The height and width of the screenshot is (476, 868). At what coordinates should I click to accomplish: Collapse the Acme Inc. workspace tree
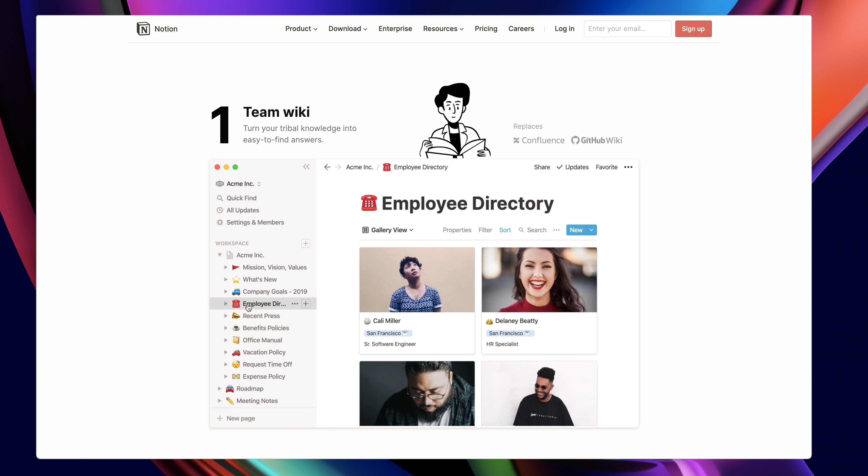[x=220, y=255]
